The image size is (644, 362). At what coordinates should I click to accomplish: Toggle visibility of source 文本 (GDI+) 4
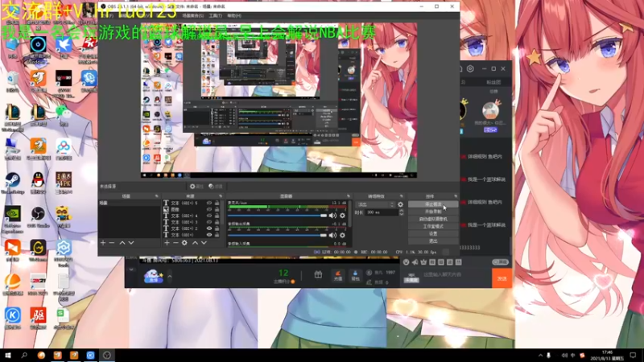point(209,216)
